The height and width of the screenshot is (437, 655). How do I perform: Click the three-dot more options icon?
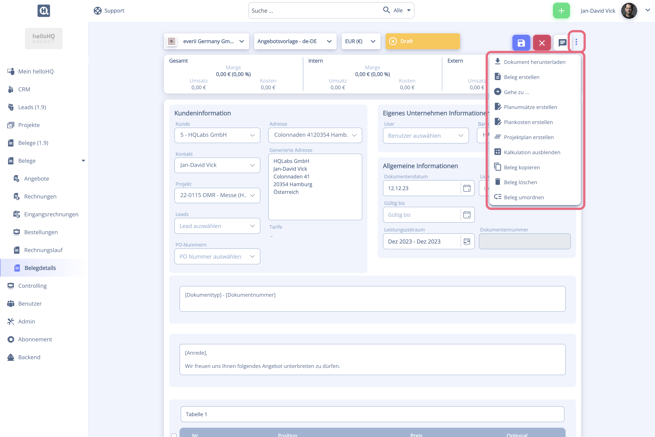pyautogui.click(x=576, y=42)
